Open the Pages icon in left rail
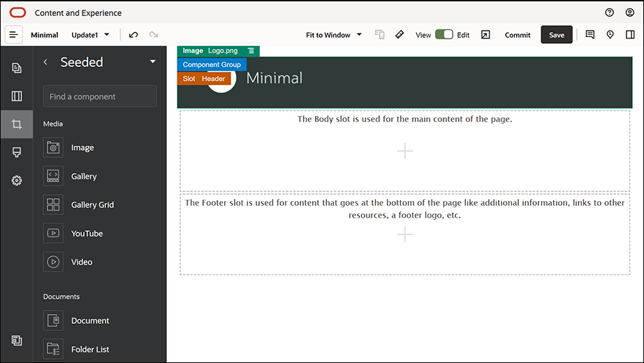The image size is (644, 363). (x=17, y=68)
